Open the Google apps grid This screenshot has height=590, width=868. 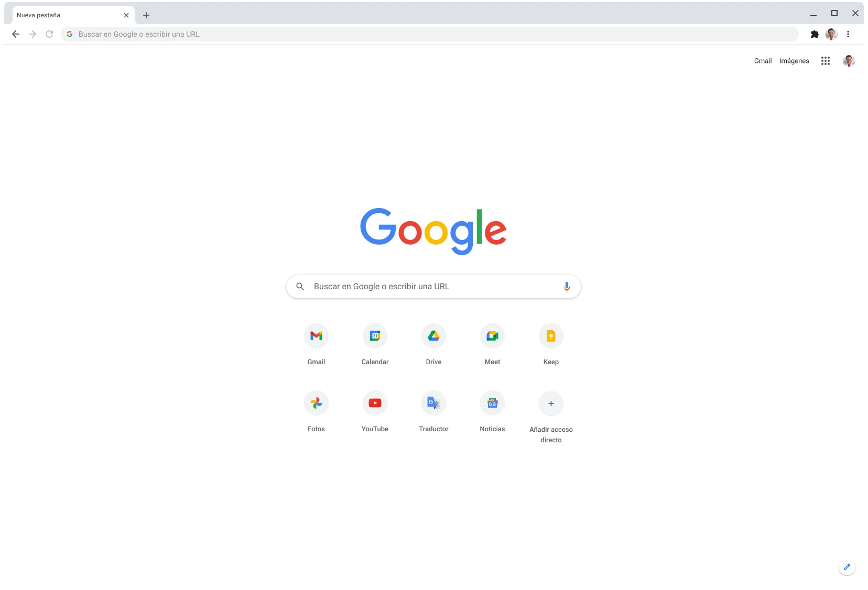(x=826, y=61)
